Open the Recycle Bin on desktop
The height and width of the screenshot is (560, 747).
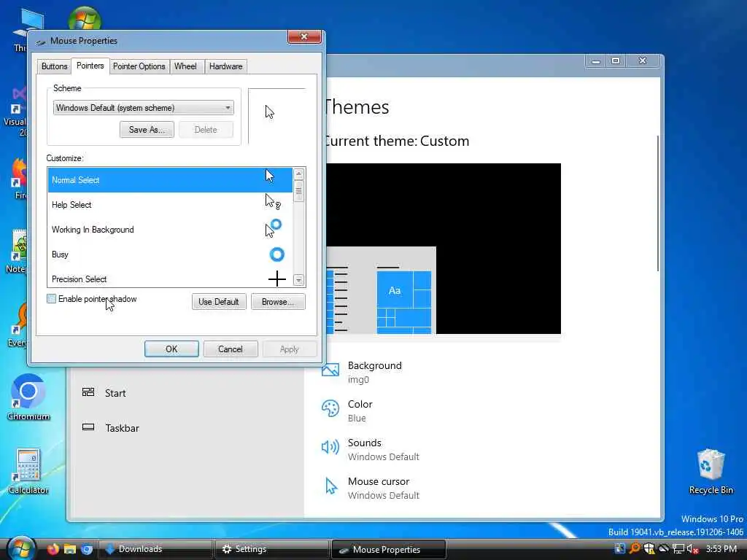click(711, 472)
